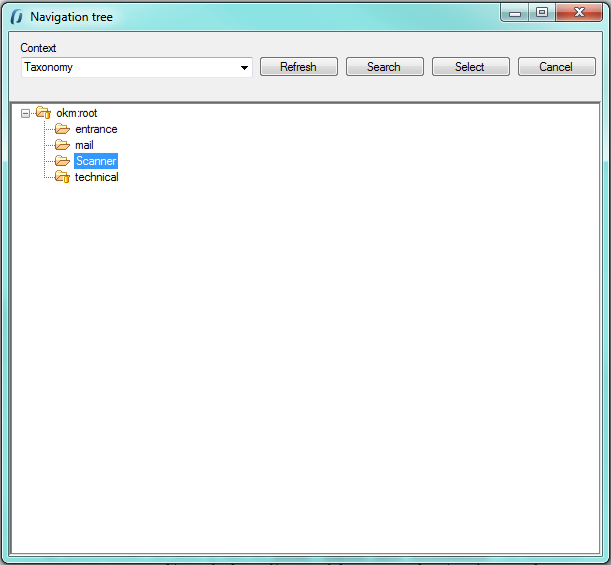
Task: Click the okm:root folder icon
Action: click(x=43, y=113)
